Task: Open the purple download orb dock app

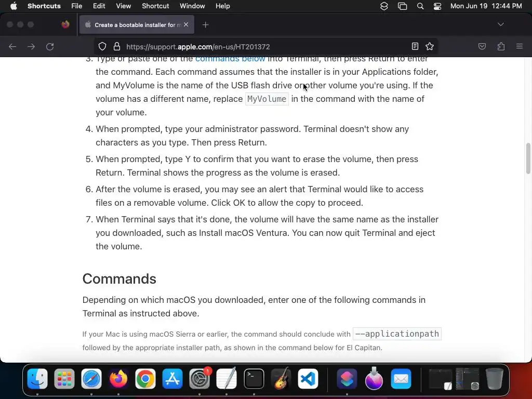Action: (374, 378)
